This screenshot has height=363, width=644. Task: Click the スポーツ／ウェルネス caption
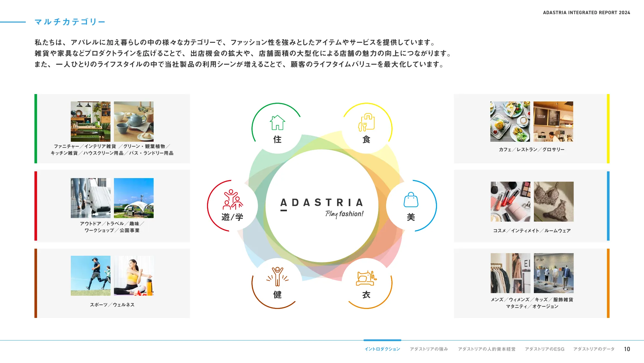[x=112, y=305]
